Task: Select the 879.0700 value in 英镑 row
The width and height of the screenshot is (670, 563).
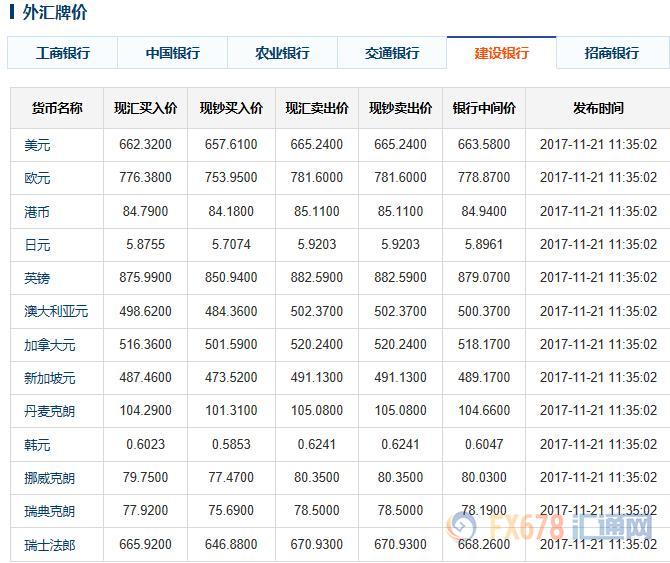Action: point(484,277)
